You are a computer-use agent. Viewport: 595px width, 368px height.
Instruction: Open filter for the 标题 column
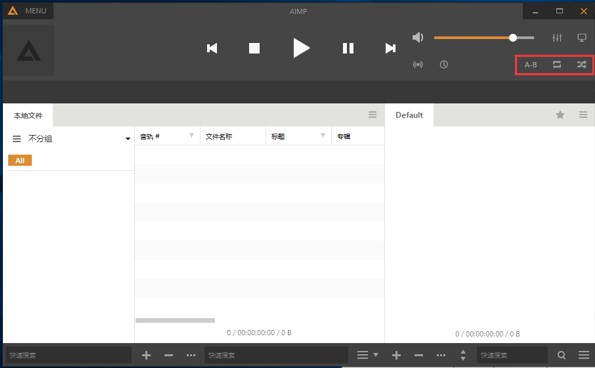[x=323, y=135]
